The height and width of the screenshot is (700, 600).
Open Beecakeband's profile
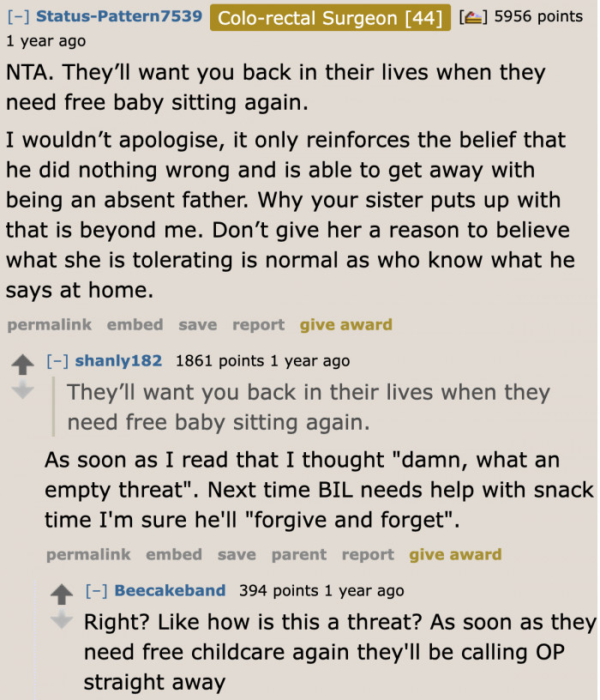pos(170,590)
